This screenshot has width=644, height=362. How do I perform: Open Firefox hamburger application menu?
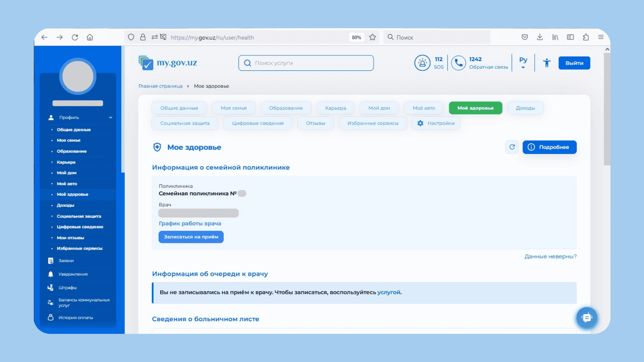pos(601,37)
